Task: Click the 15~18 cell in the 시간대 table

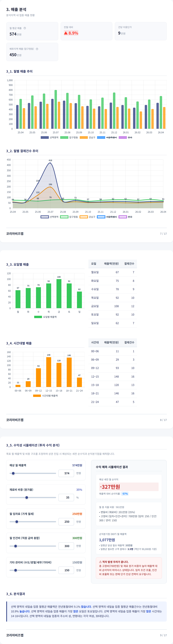Action: 95,385
